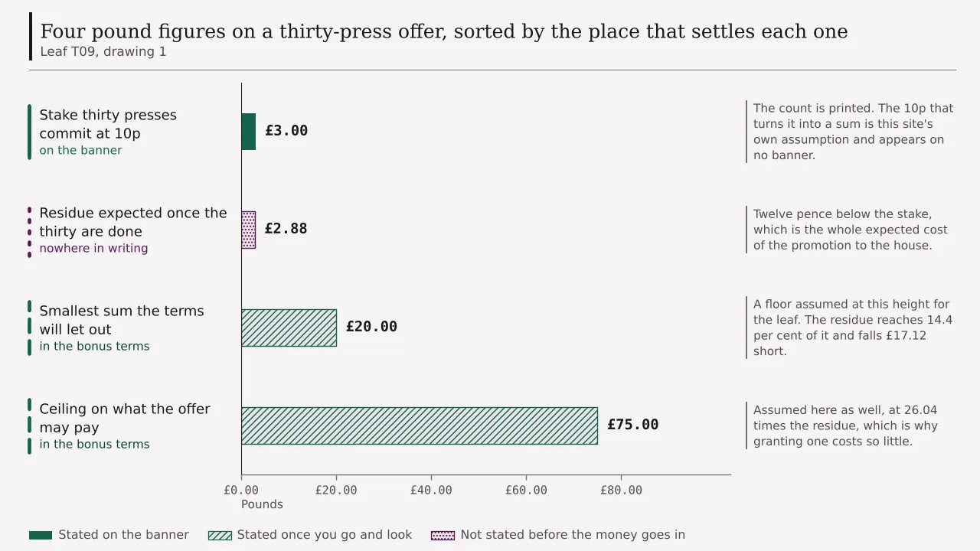This screenshot has width=980, height=551.
Task: Click the 'Leaf T09, drawing 1' subtitle
Action: click(103, 52)
